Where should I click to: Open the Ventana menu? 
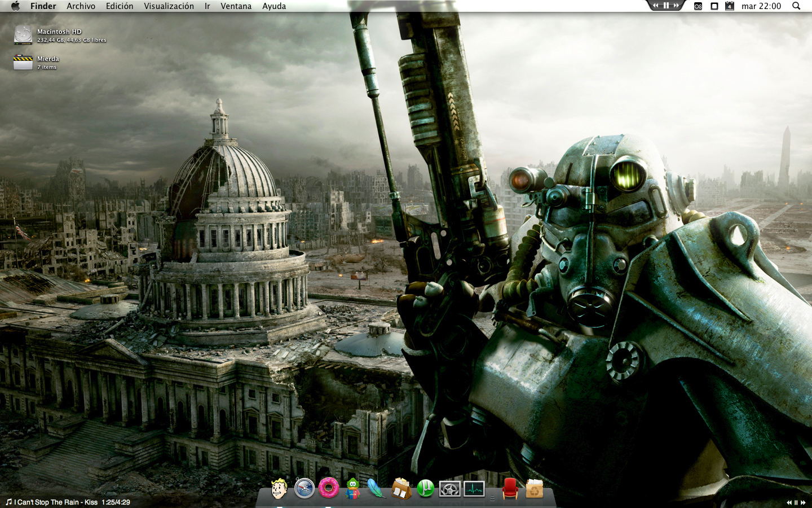pyautogui.click(x=236, y=6)
